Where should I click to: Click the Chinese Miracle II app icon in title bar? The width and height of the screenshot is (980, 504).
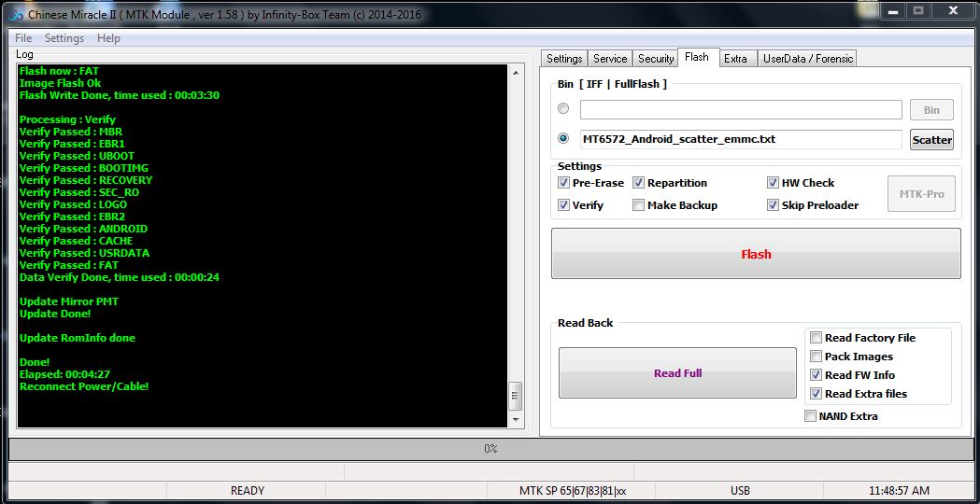pyautogui.click(x=16, y=14)
